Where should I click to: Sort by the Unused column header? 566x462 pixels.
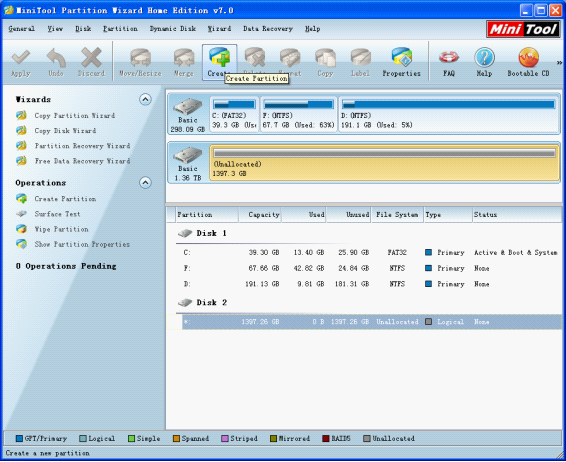[x=349, y=215]
